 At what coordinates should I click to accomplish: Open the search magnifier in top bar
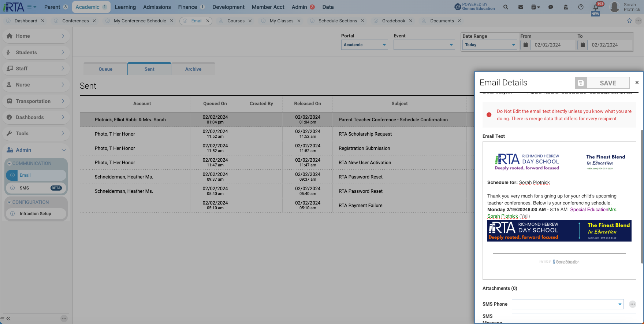[506, 7]
